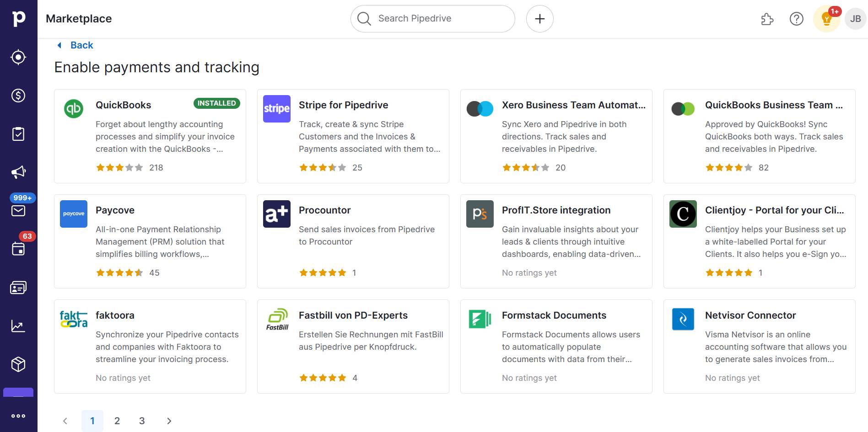Go to page 2 of results
Viewport: 868px width, 432px height.
pos(117,421)
